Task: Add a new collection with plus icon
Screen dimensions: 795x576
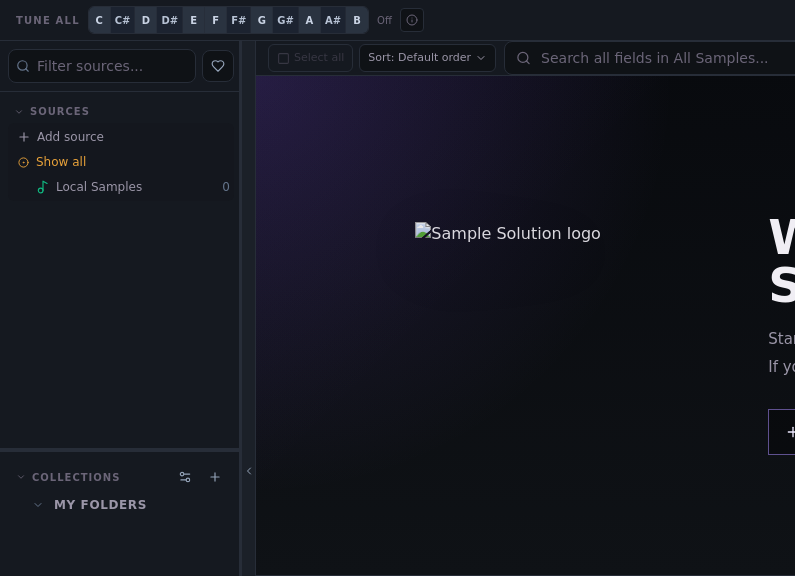Action: pos(215,477)
